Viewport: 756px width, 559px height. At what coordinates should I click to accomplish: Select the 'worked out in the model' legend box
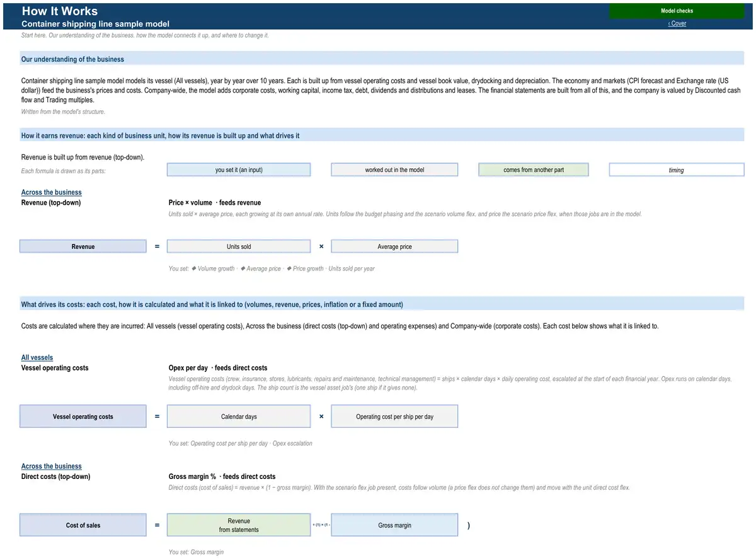point(394,170)
